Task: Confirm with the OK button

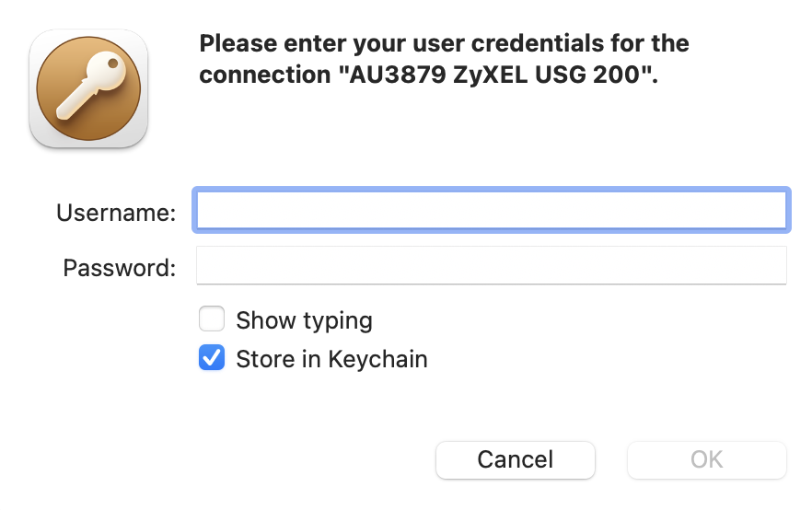Action: pos(707,459)
